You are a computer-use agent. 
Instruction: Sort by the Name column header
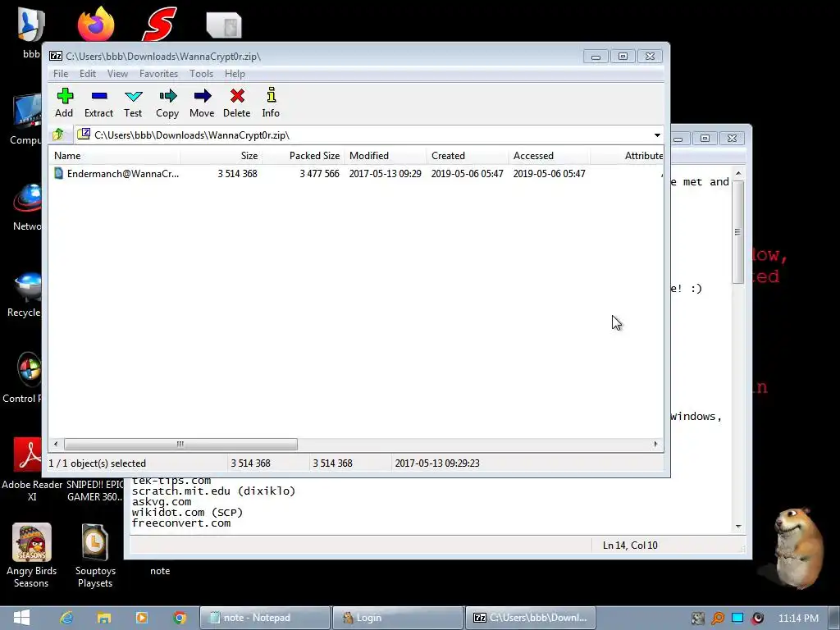point(114,156)
